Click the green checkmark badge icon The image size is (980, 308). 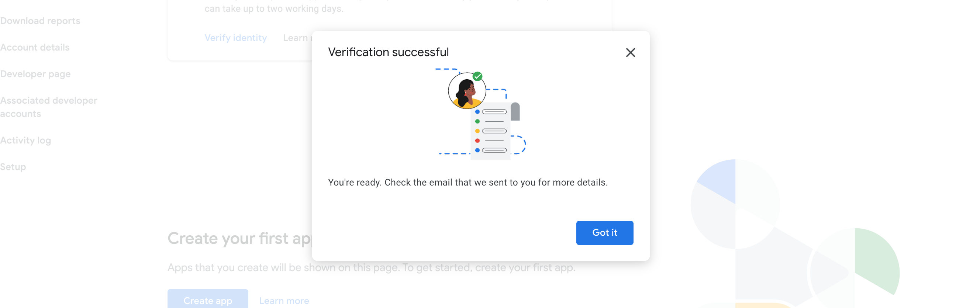[477, 76]
